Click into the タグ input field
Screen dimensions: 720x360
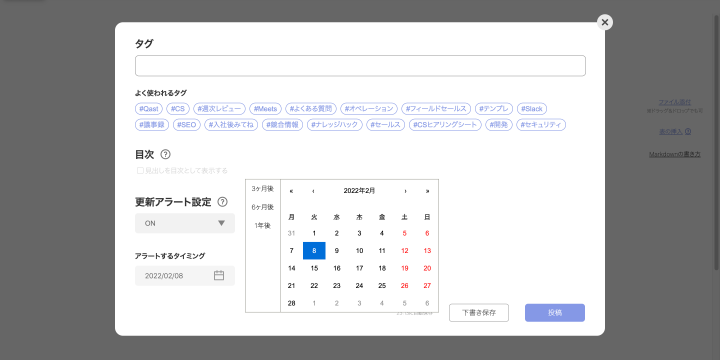click(x=360, y=66)
